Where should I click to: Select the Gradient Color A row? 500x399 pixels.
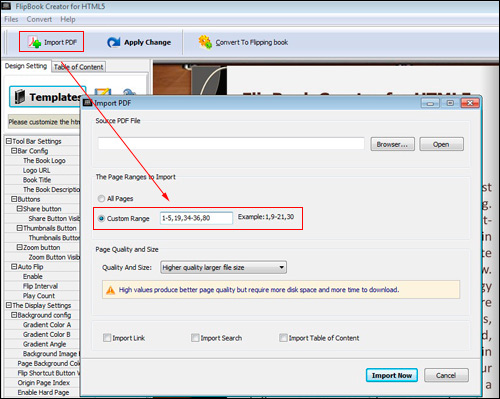[42, 325]
